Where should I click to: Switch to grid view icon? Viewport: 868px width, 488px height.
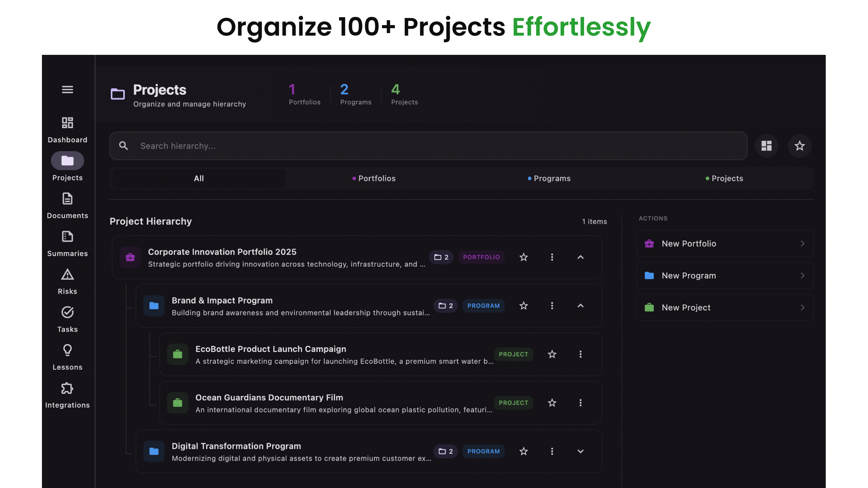tap(766, 146)
